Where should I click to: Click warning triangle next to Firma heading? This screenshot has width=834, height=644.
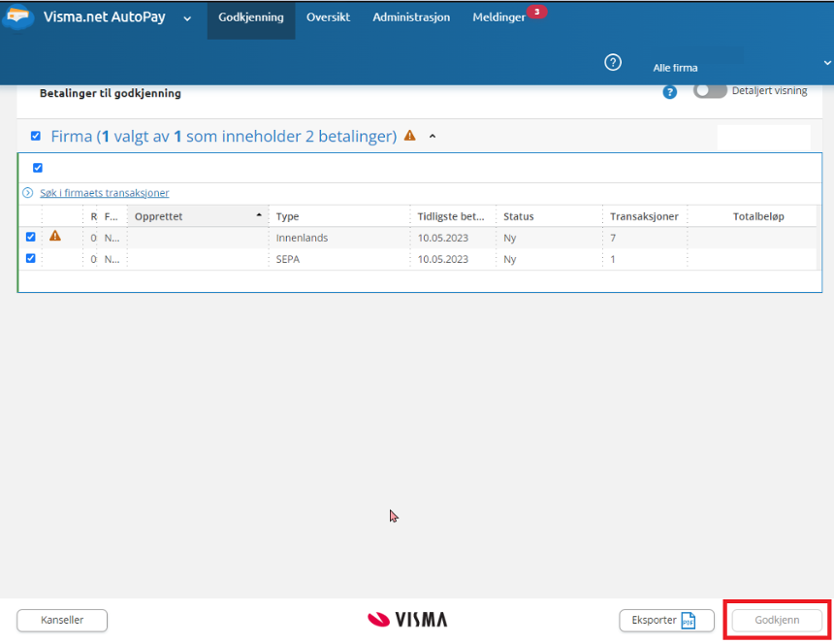pos(410,136)
